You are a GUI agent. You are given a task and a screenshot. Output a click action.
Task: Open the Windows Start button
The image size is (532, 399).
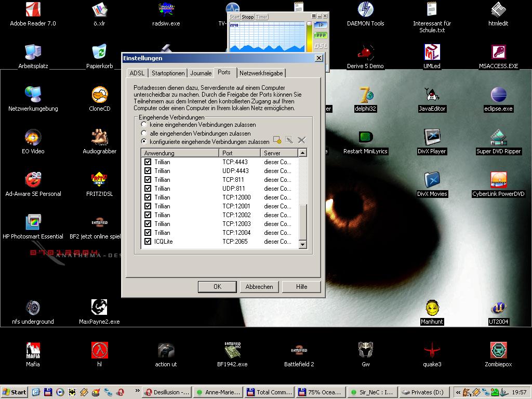click(x=14, y=392)
